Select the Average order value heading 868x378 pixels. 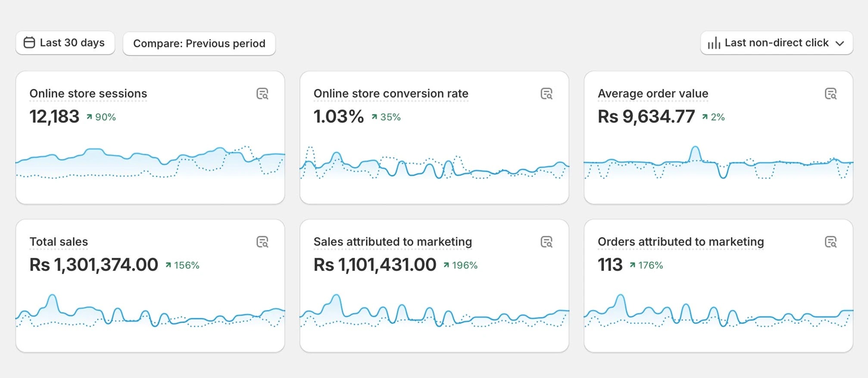653,93
